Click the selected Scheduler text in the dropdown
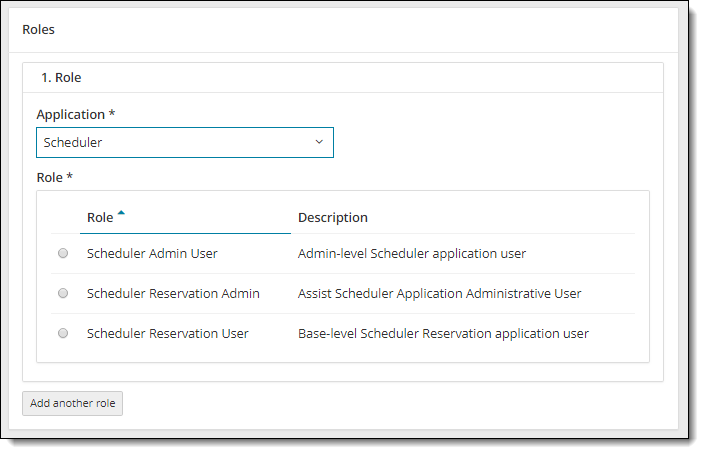 pyautogui.click(x=73, y=143)
